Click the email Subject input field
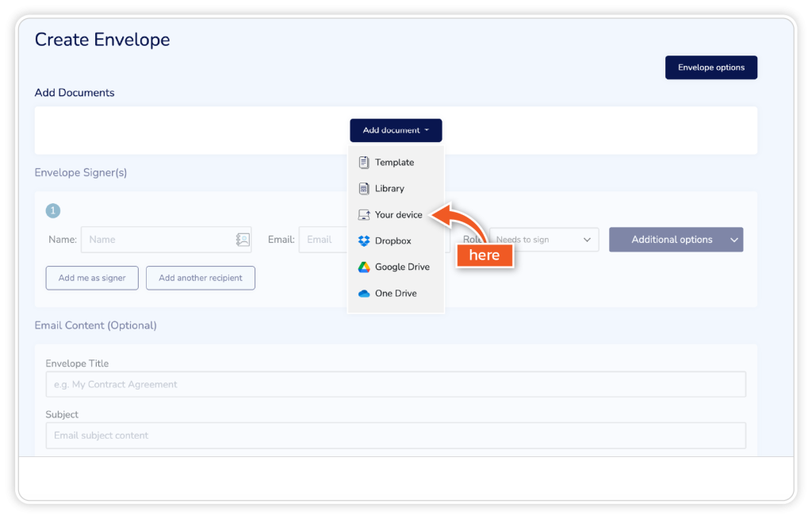This screenshot has height=519, width=812. (x=395, y=436)
